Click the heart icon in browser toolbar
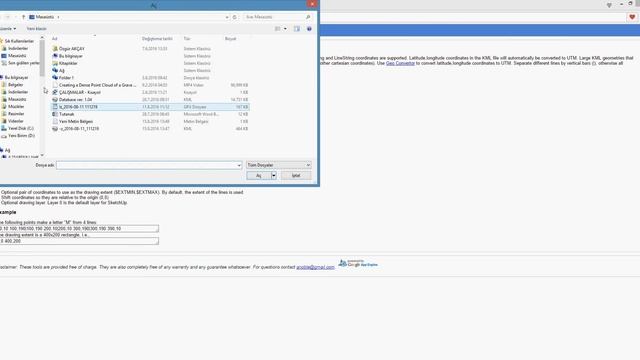The image size is (640, 360). 632,17
